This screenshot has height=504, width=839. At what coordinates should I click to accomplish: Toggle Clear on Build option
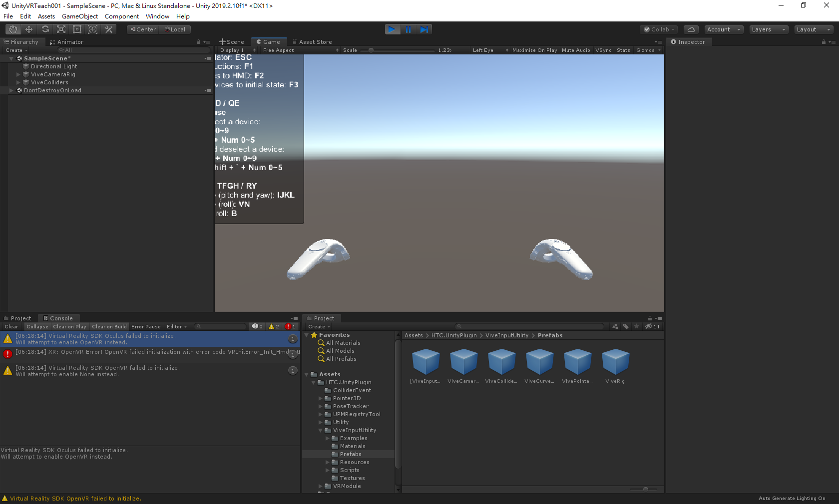tap(109, 326)
